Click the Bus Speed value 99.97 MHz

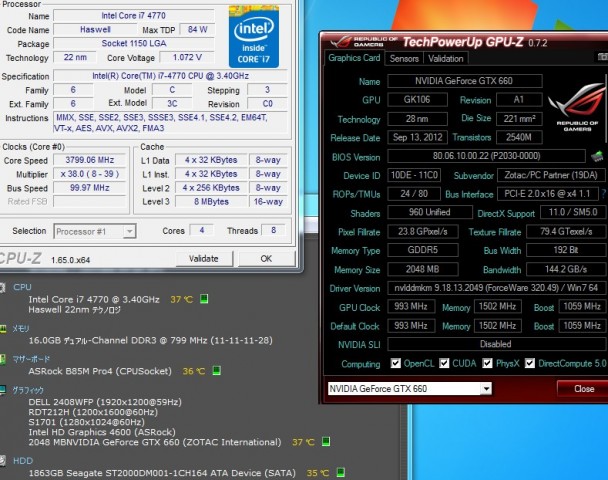point(90,188)
